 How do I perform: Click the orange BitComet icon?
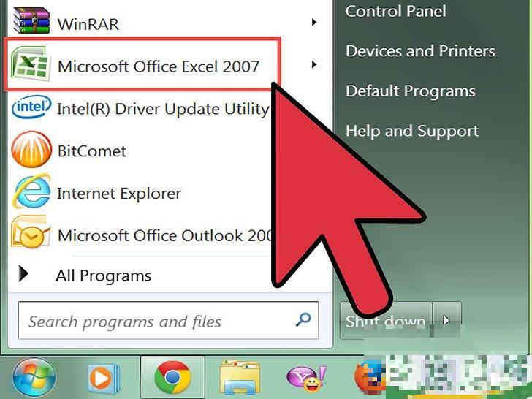(x=31, y=150)
